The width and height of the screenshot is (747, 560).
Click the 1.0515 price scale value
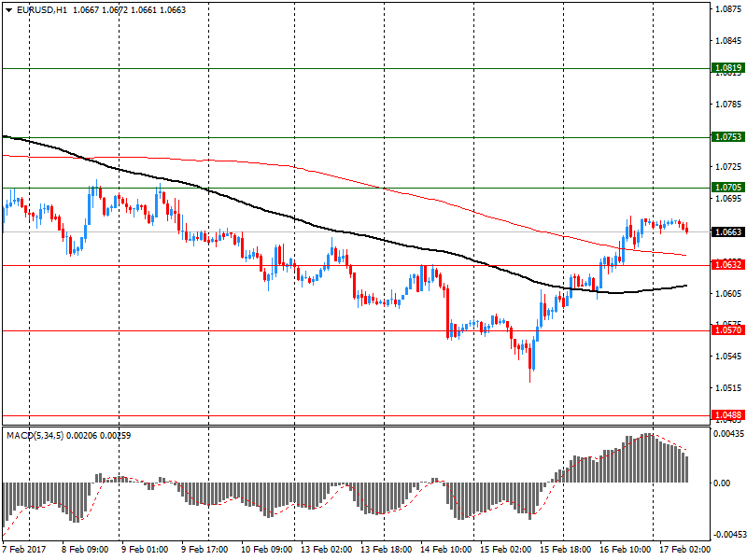click(729, 388)
